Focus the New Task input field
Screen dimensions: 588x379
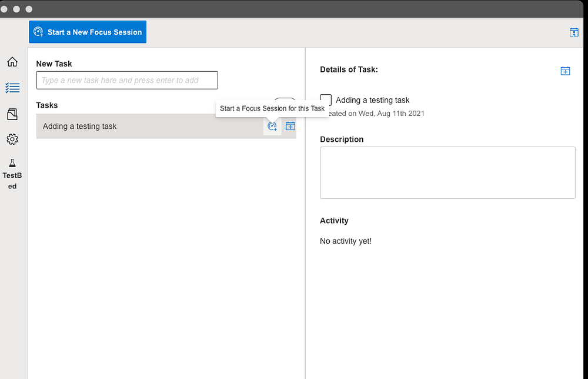coord(127,80)
